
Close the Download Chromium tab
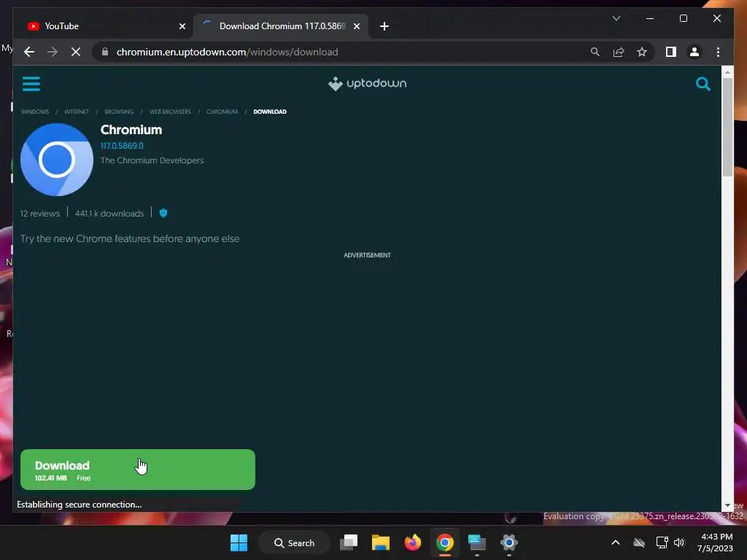[x=356, y=26]
